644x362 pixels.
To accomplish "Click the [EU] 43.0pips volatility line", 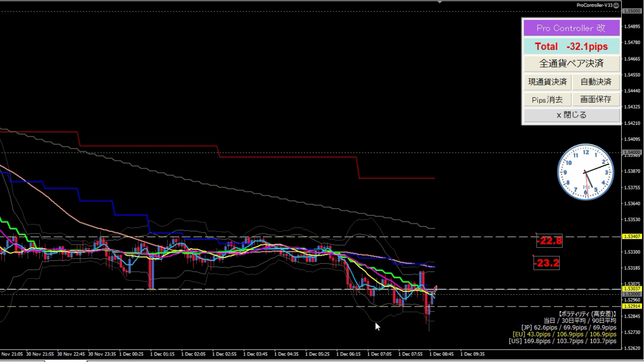I will 565,334.
